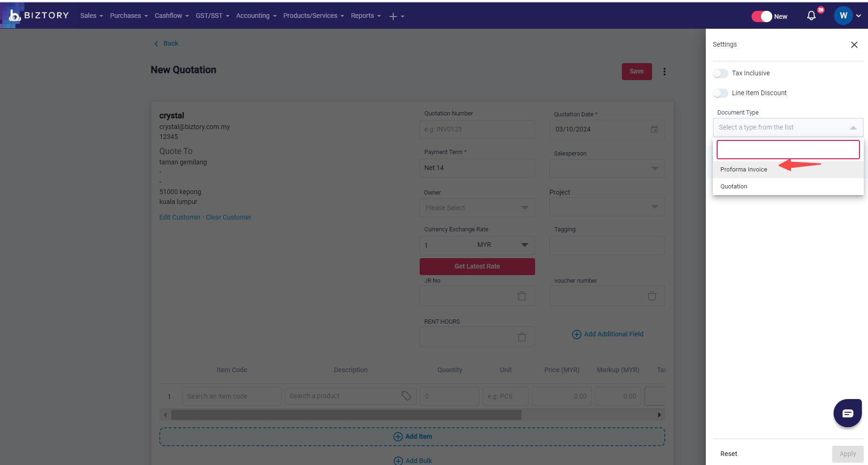Expand the user account chevron
Screen dimensions: 868x465
[859, 16]
